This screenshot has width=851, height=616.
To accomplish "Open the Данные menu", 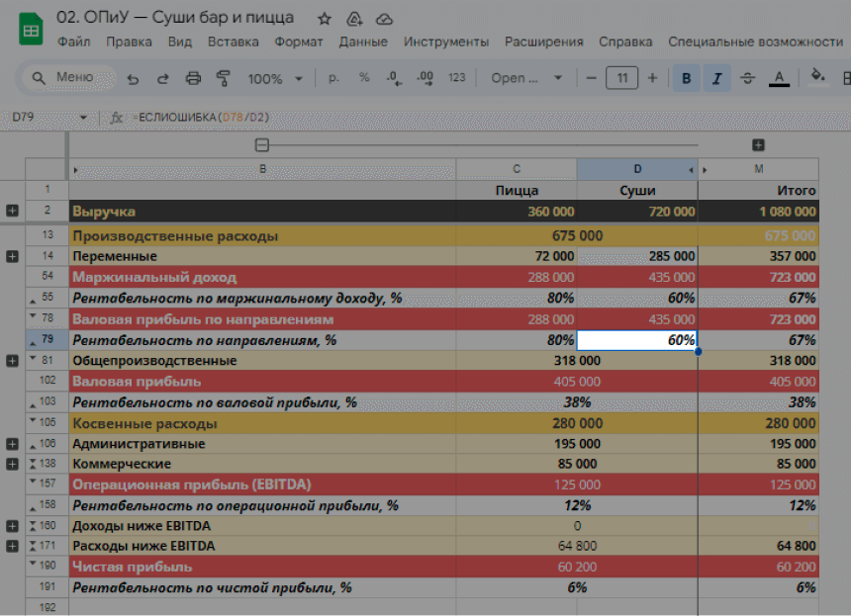I will 363,42.
